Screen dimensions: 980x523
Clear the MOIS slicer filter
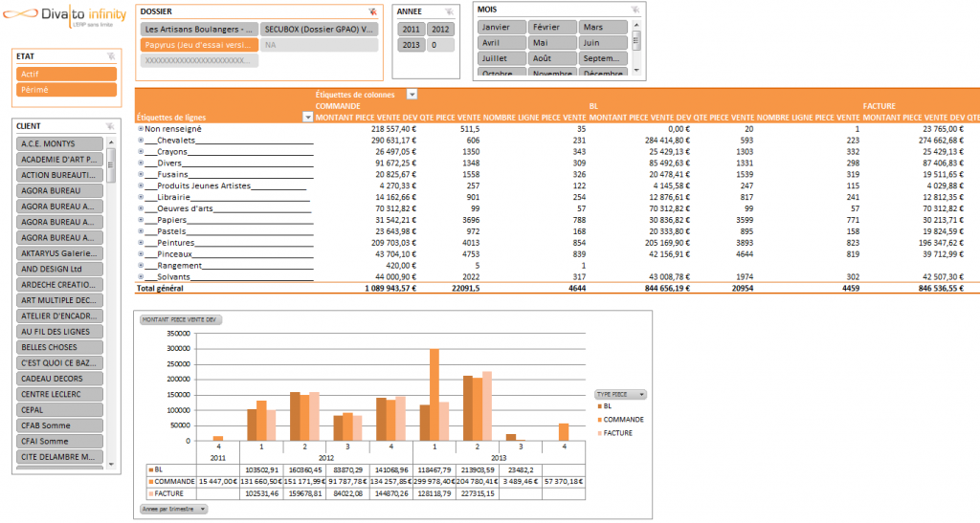click(x=635, y=10)
